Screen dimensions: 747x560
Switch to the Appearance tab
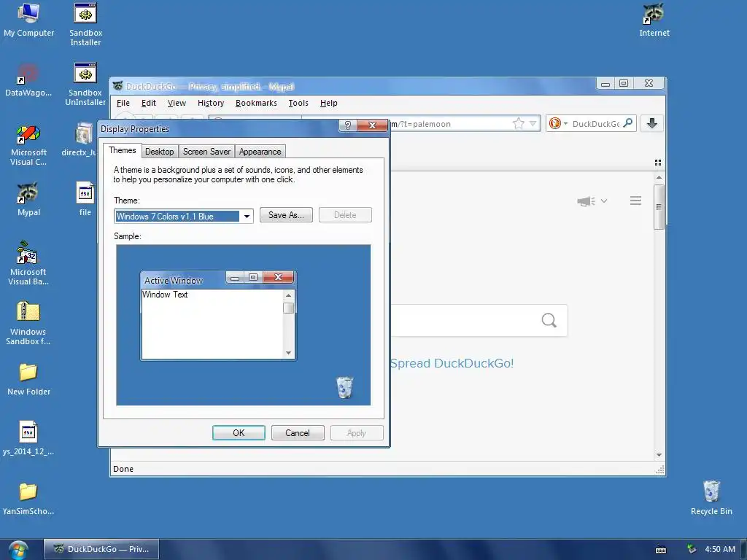tap(260, 152)
